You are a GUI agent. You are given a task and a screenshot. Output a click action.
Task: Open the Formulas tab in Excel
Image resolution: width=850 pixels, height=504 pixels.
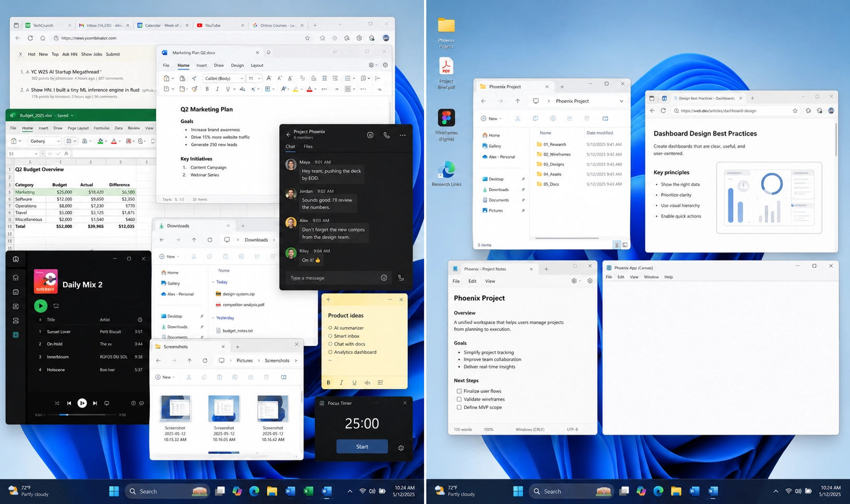(x=101, y=128)
